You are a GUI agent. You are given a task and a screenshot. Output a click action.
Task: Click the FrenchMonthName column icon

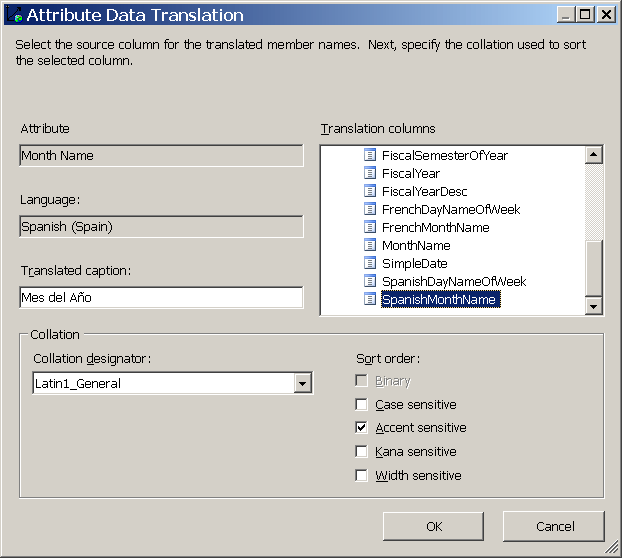point(370,227)
